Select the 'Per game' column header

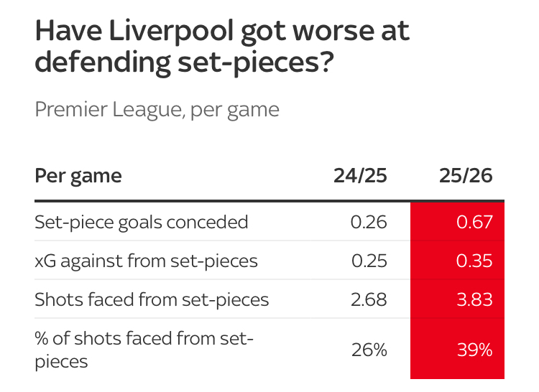(78, 176)
